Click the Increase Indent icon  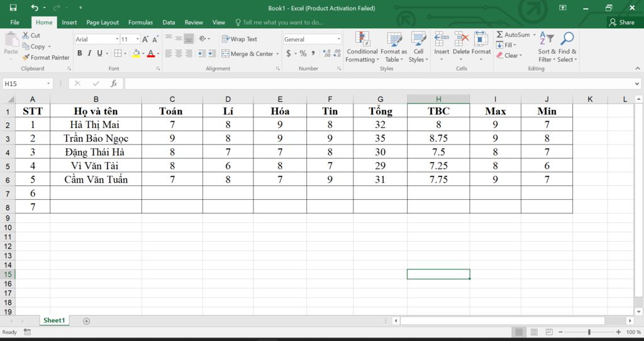212,53
